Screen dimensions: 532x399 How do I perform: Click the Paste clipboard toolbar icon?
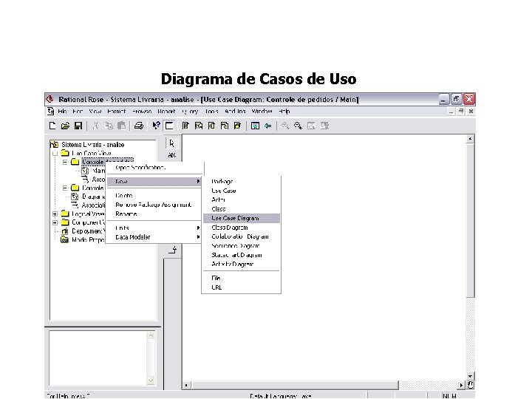[x=121, y=126]
